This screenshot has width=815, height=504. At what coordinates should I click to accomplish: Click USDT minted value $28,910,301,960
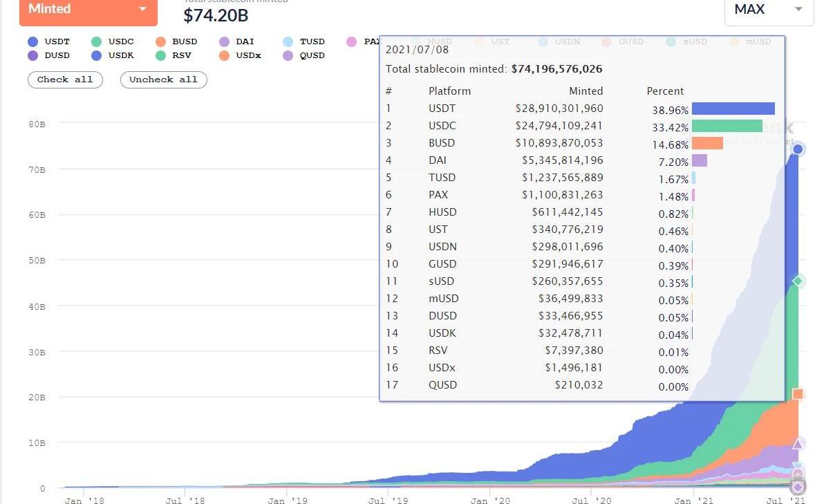coord(559,109)
